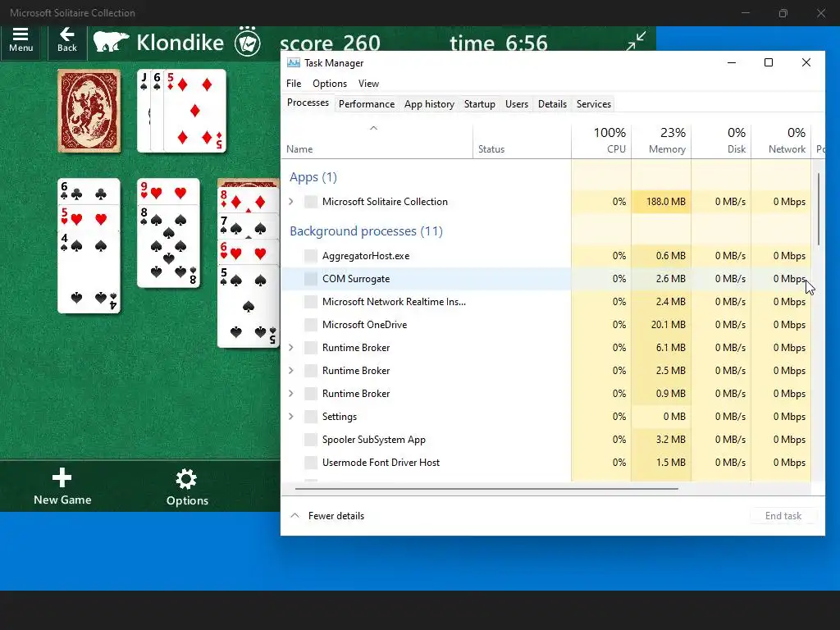The width and height of the screenshot is (840, 630).
Task: Sort processes by the Name column
Action: 377,141
